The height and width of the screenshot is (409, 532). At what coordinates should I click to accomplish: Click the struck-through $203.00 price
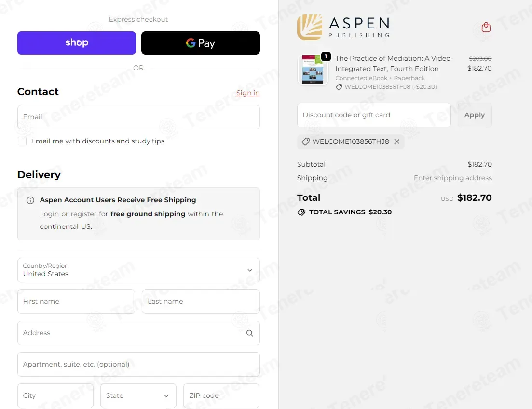[480, 59]
